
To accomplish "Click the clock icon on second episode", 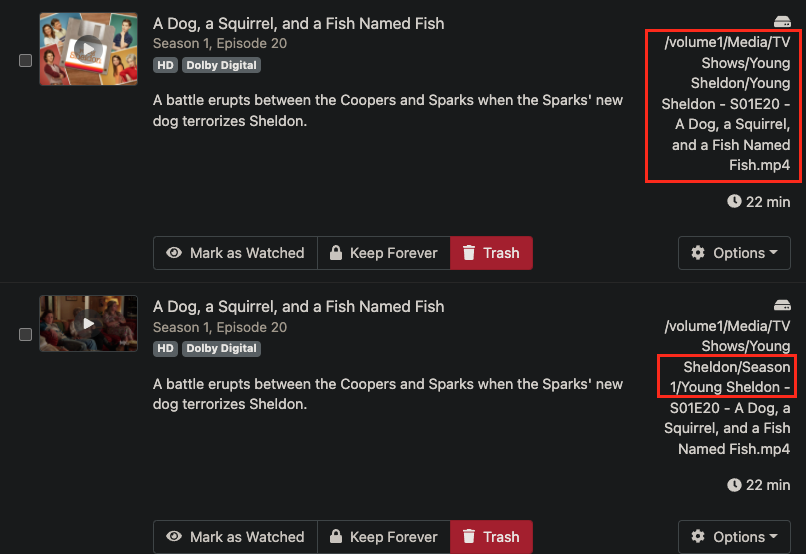I will click(x=734, y=485).
